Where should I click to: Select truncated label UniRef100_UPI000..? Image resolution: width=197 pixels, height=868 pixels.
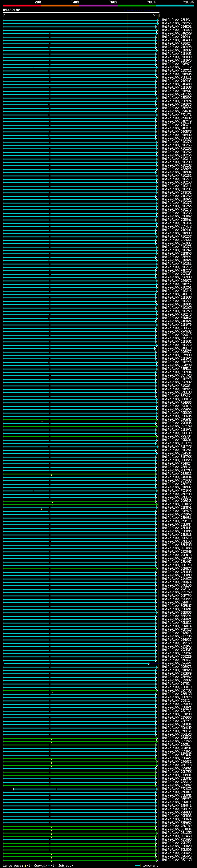click(x=178, y=548)
